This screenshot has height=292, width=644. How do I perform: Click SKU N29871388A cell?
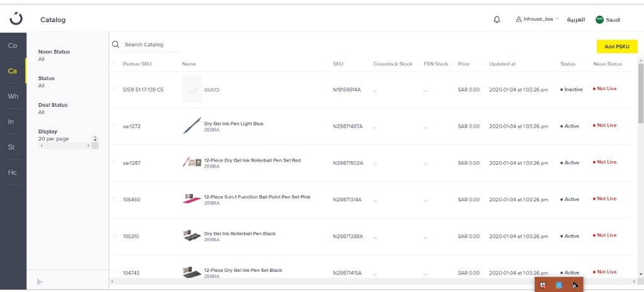[348, 236]
